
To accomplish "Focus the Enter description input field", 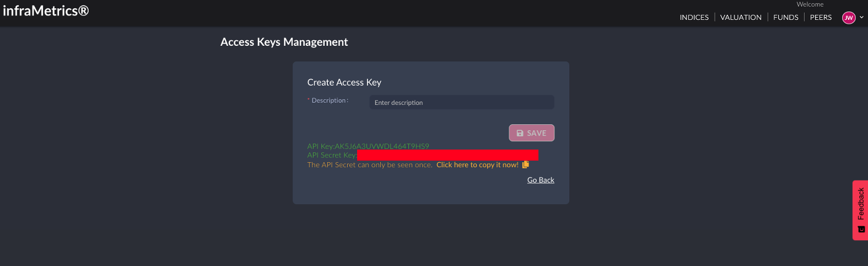I will (x=461, y=103).
